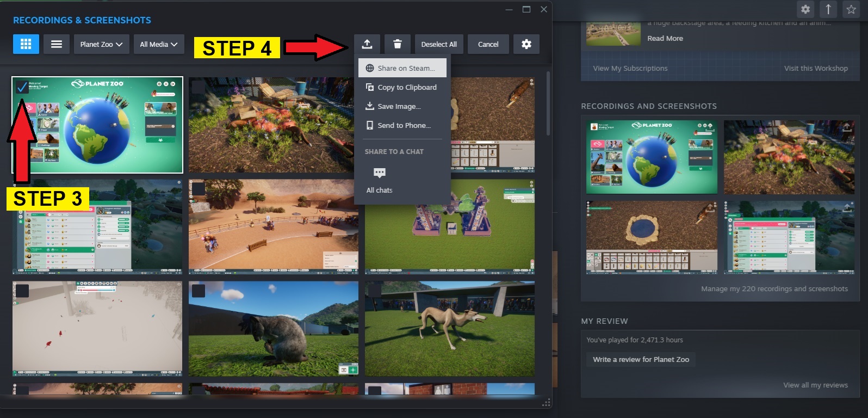
Task: Close the Recordings & Screenshots window
Action: pyautogui.click(x=544, y=9)
